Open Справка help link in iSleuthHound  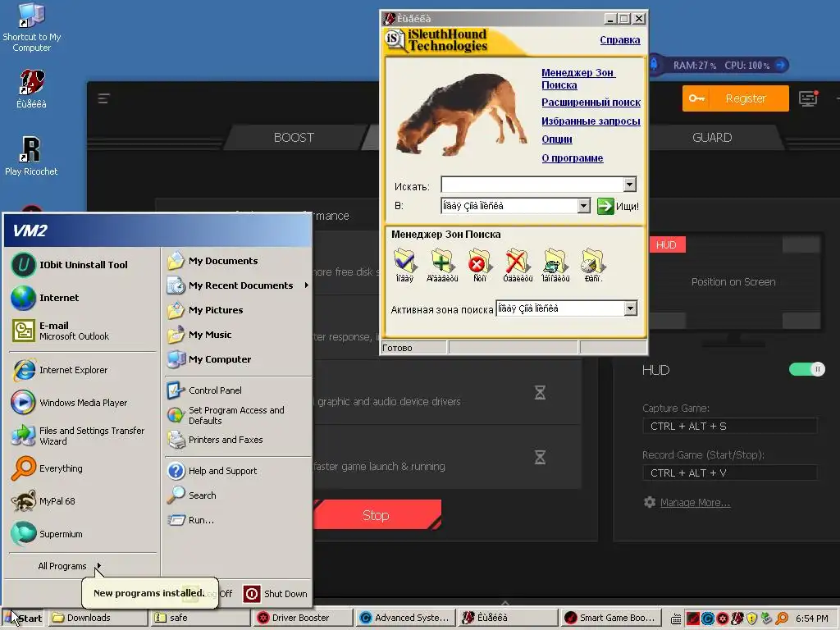620,40
